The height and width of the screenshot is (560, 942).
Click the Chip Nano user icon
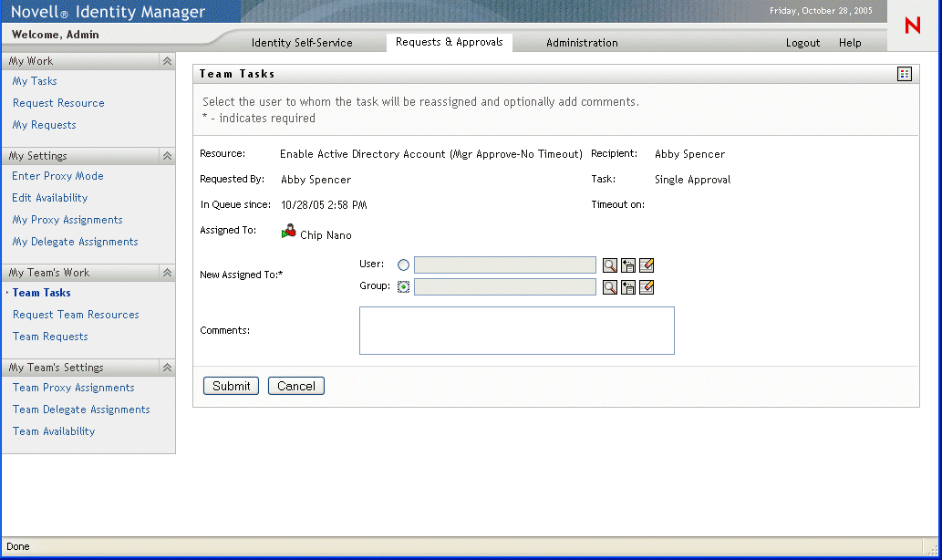pyautogui.click(x=288, y=232)
